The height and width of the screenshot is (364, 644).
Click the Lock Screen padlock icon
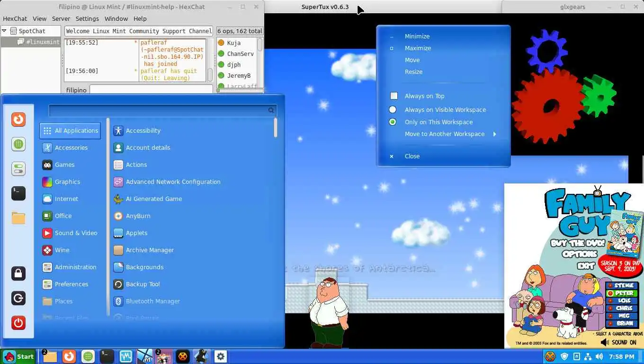tap(18, 273)
